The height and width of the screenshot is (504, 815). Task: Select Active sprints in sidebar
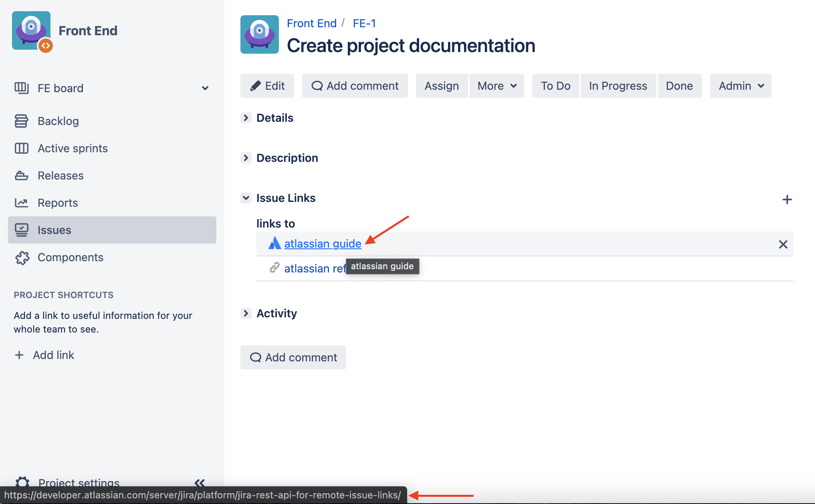point(73,148)
